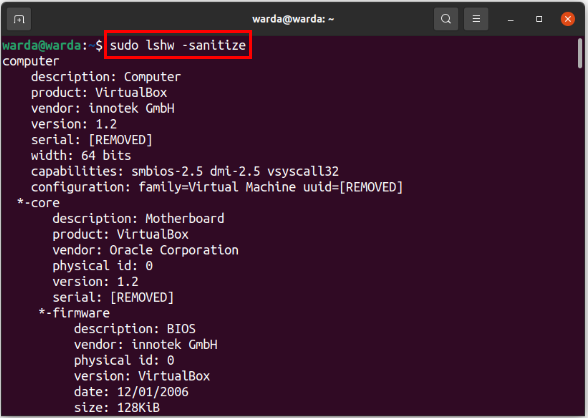Image resolution: width=588 pixels, height=418 pixels.
Task: Open the terminal search tool
Action: pyautogui.click(x=446, y=19)
